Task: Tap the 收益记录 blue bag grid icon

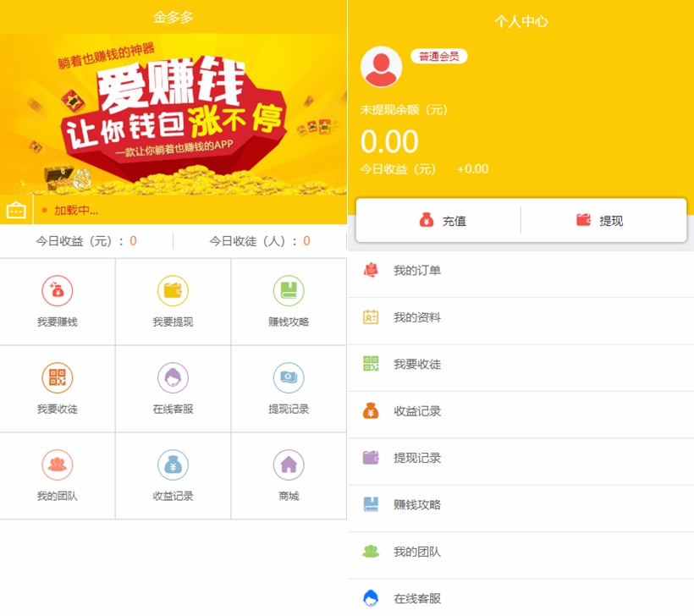Action: click(x=173, y=465)
